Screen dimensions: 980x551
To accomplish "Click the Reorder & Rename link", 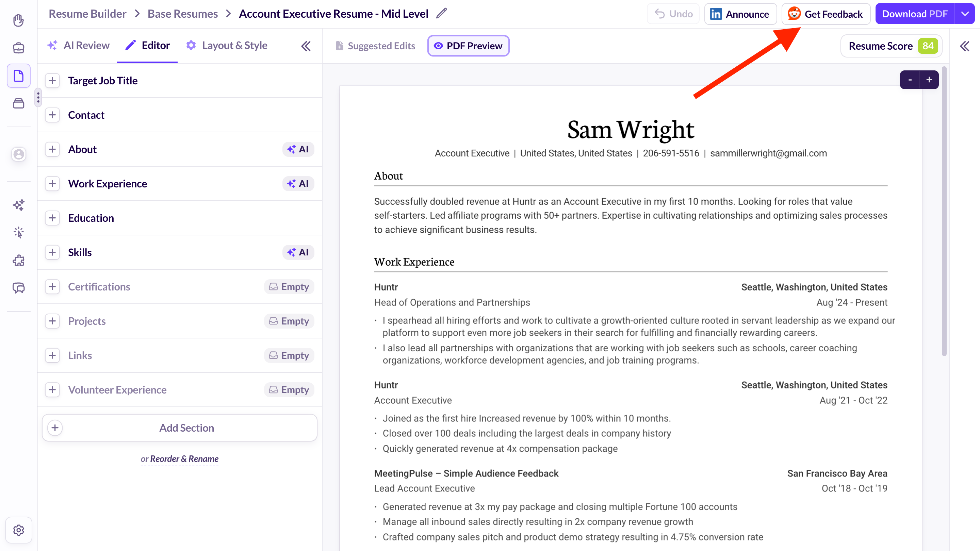I will coord(184,459).
